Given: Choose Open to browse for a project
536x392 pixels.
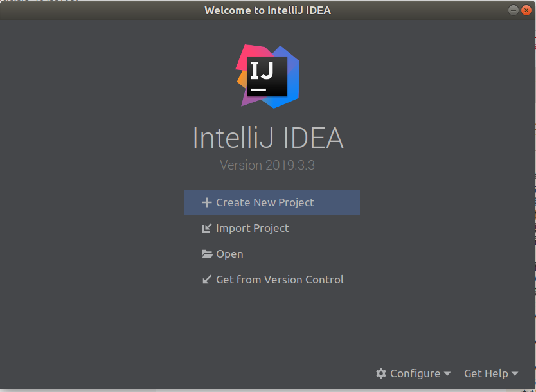Looking at the screenshot, I should 229,253.
